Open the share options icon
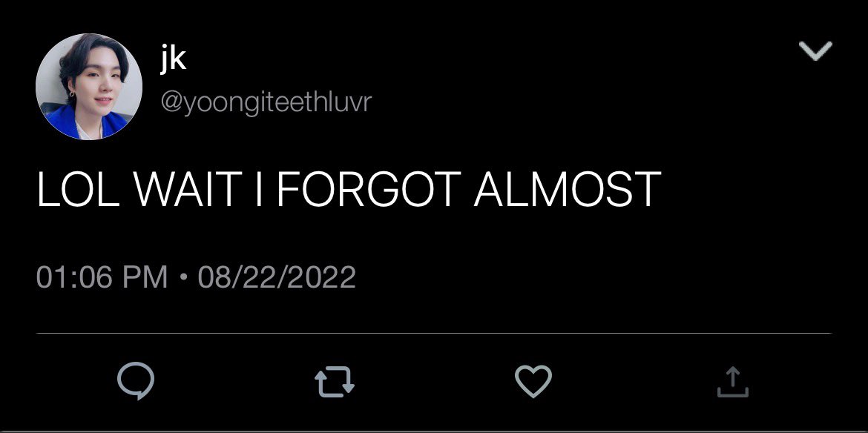 pyautogui.click(x=732, y=382)
